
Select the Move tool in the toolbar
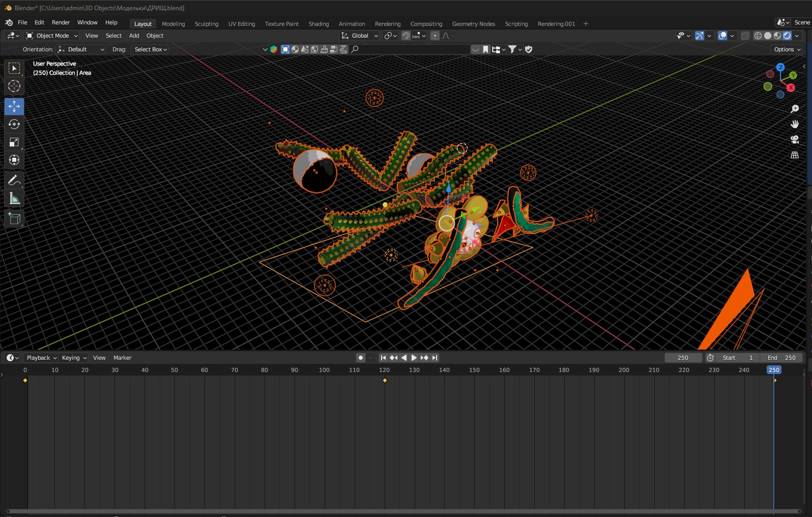[x=14, y=106]
